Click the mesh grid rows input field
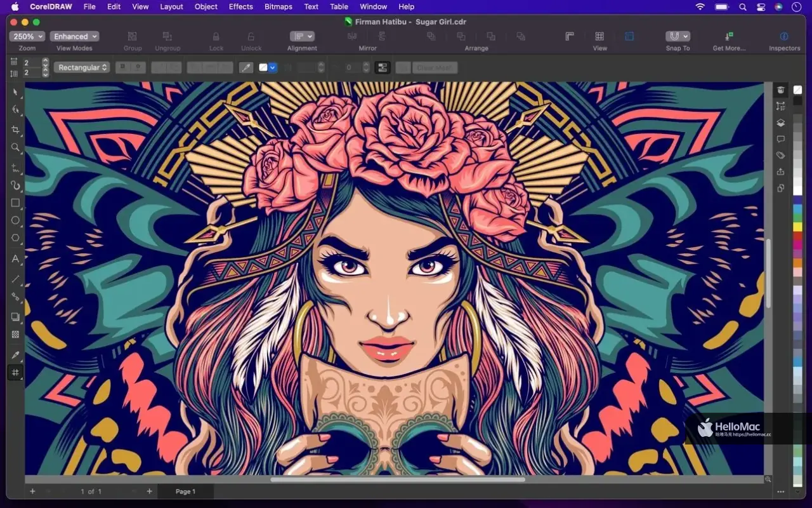The width and height of the screenshot is (812, 508). (x=32, y=73)
